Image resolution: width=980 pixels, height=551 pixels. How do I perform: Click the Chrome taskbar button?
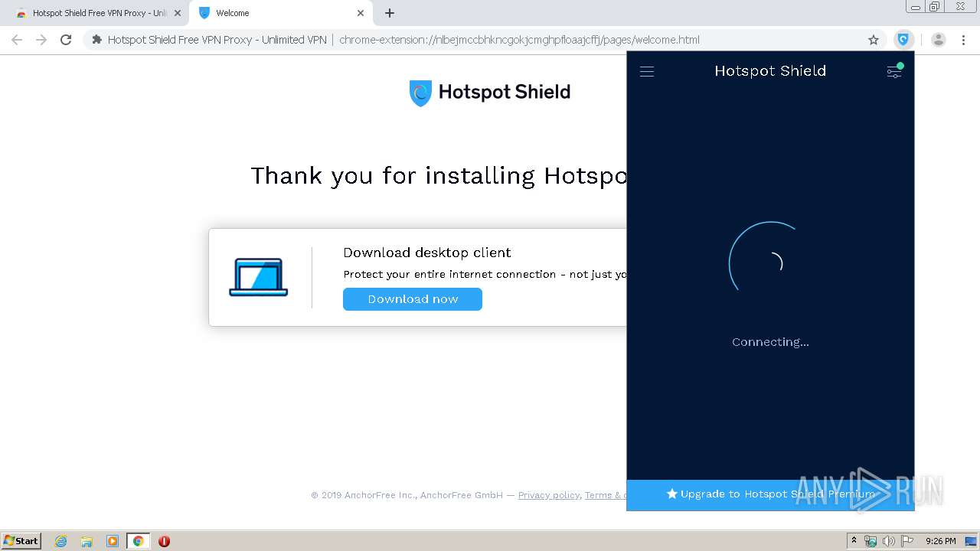pyautogui.click(x=139, y=541)
